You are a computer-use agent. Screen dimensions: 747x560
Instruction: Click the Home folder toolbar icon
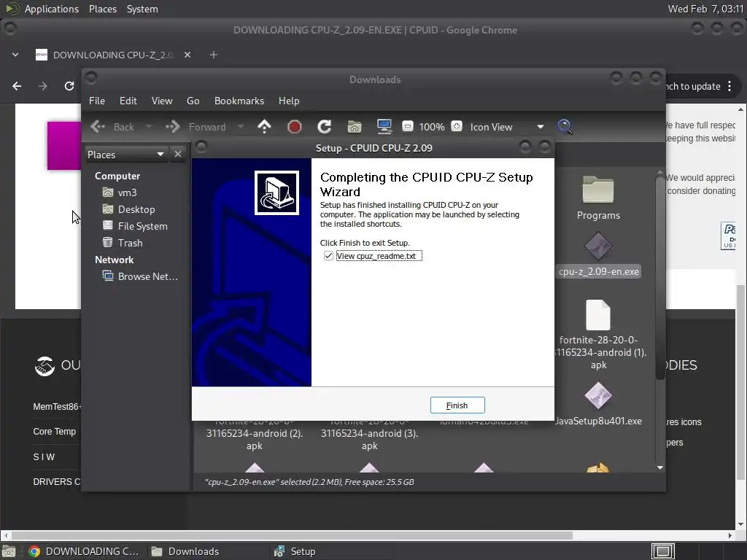point(355,127)
